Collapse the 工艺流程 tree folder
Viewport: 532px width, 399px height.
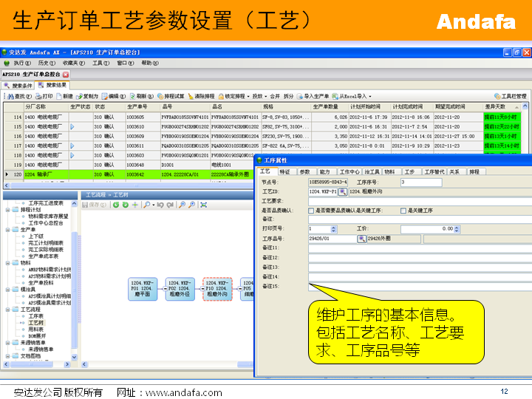tap(7, 309)
